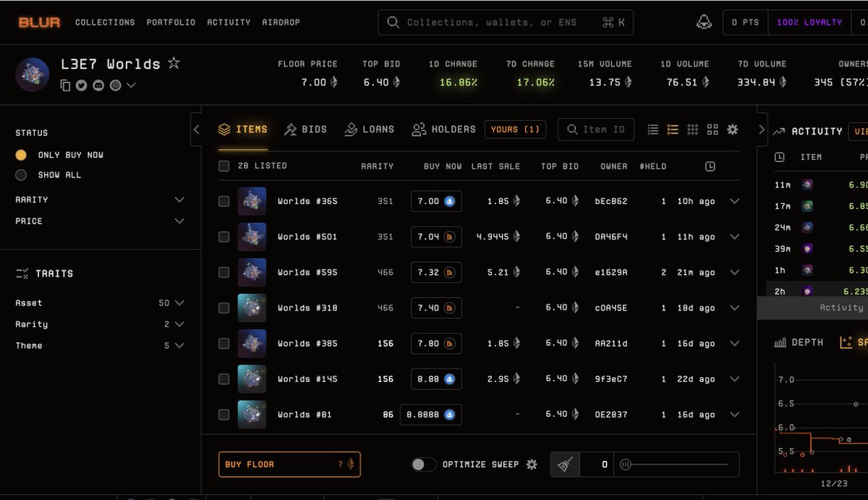868x500 pixels.
Task: Click the listed time clock column icon
Action: click(x=710, y=166)
